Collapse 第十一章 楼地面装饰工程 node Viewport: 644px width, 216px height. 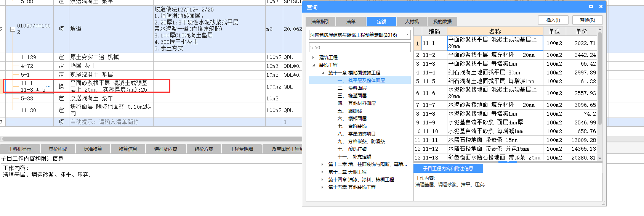pyautogui.click(x=322, y=73)
